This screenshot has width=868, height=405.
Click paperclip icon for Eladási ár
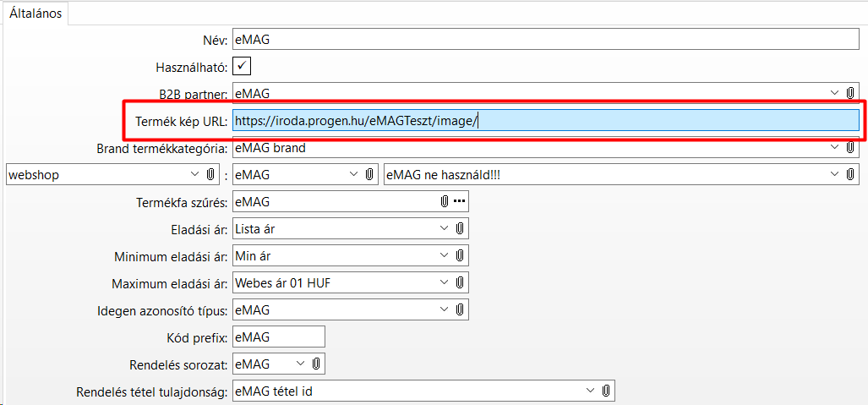460,227
